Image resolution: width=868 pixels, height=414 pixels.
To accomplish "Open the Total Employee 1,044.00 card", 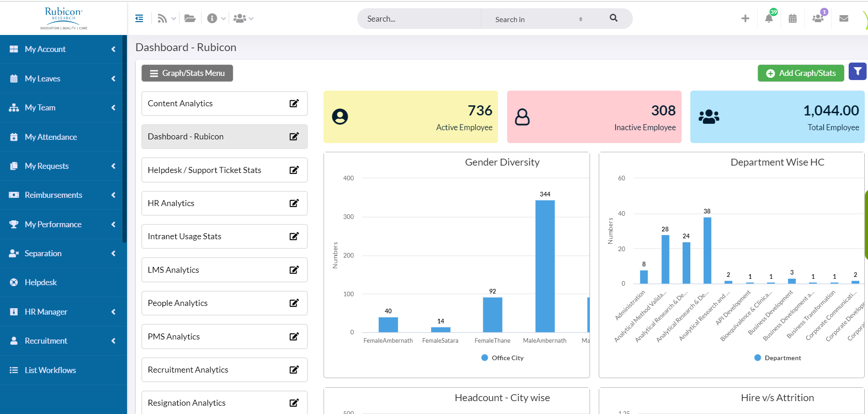I will pos(777,117).
